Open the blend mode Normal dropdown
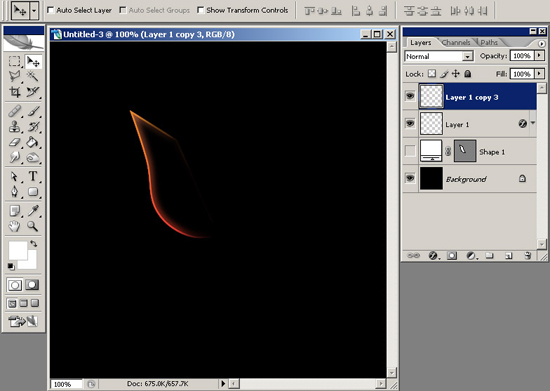This screenshot has width=550, height=391. point(468,56)
